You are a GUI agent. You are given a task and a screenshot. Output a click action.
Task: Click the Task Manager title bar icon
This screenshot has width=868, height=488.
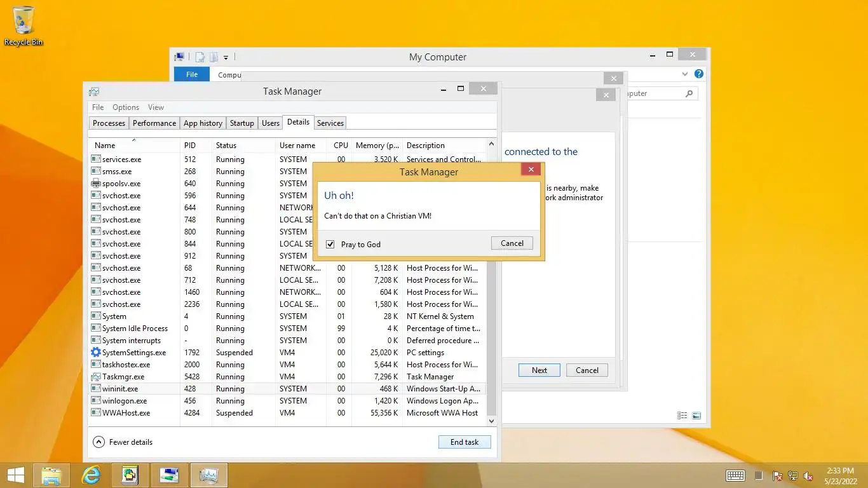(94, 91)
